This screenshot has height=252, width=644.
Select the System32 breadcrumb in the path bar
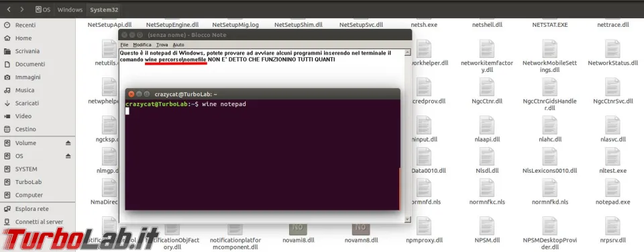(x=105, y=9)
